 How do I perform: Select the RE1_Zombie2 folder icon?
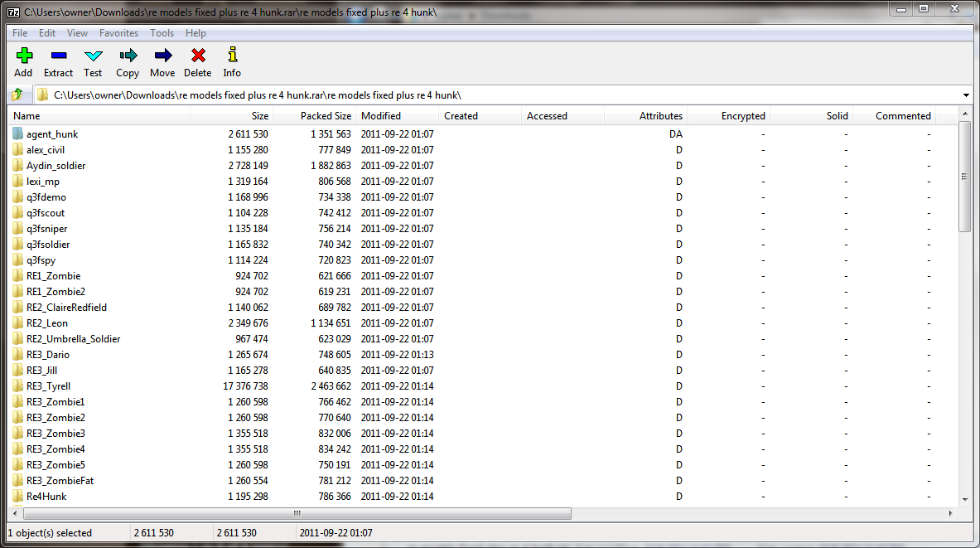[x=17, y=292]
